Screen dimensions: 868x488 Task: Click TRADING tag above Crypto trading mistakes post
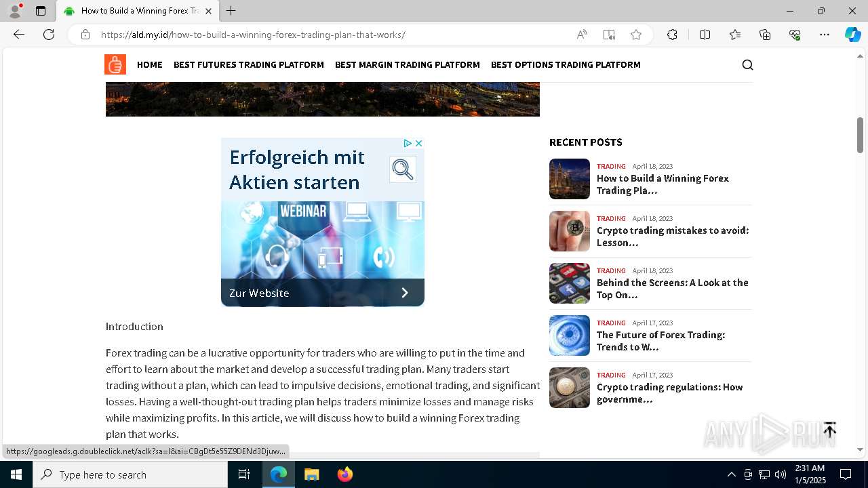(x=611, y=218)
